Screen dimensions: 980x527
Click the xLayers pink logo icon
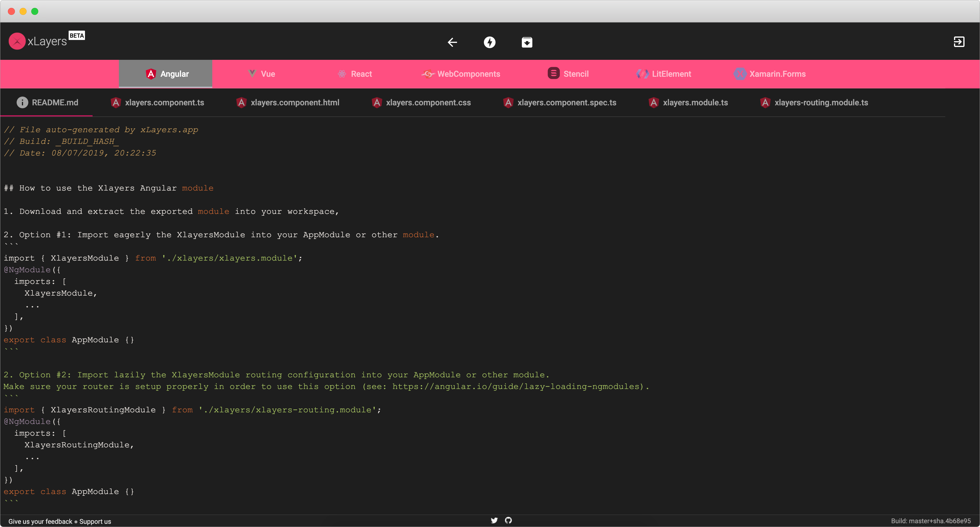17,41
